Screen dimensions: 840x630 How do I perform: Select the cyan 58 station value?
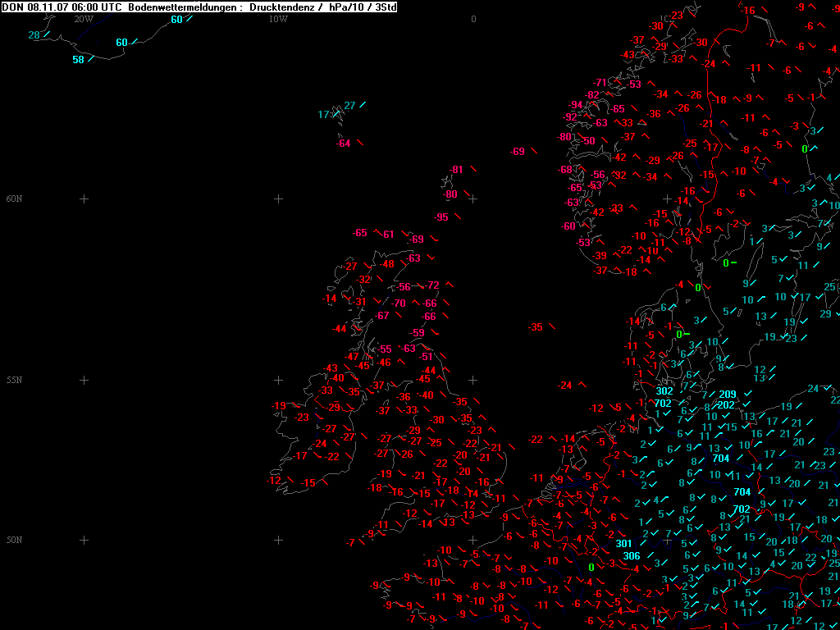click(79, 60)
